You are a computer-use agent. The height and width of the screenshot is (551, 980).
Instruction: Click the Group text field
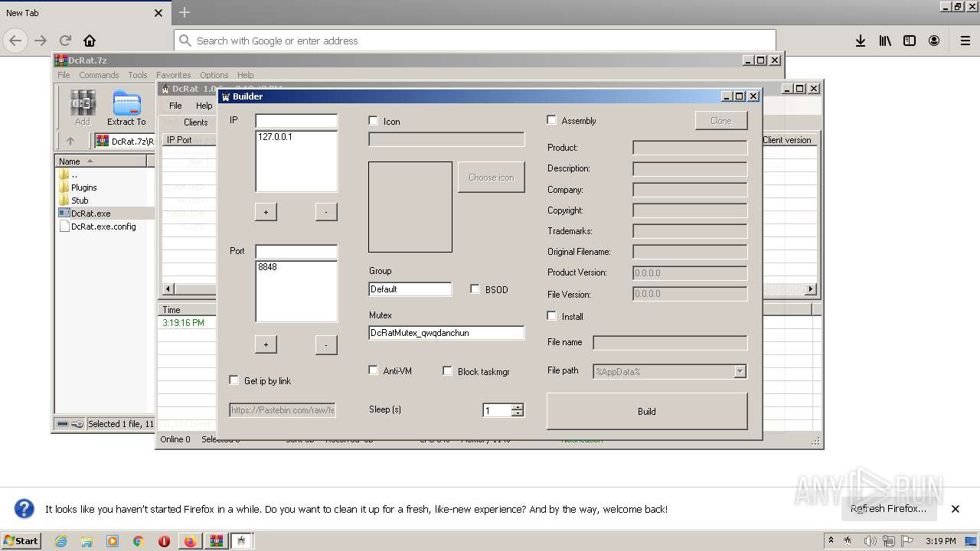(x=410, y=289)
